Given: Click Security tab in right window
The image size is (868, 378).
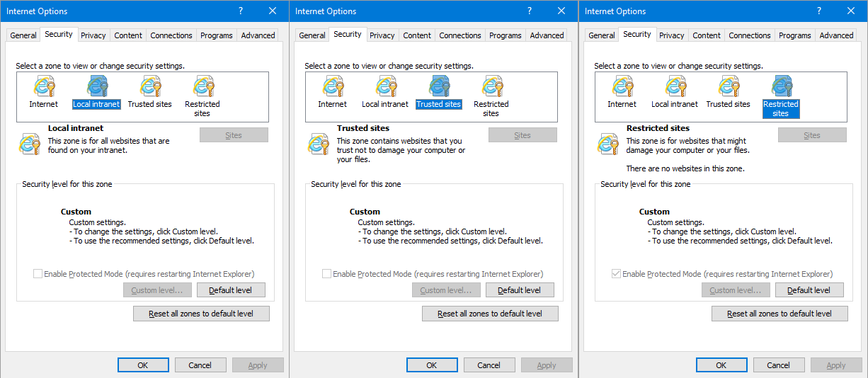Looking at the screenshot, I should click(x=637, y=34).
